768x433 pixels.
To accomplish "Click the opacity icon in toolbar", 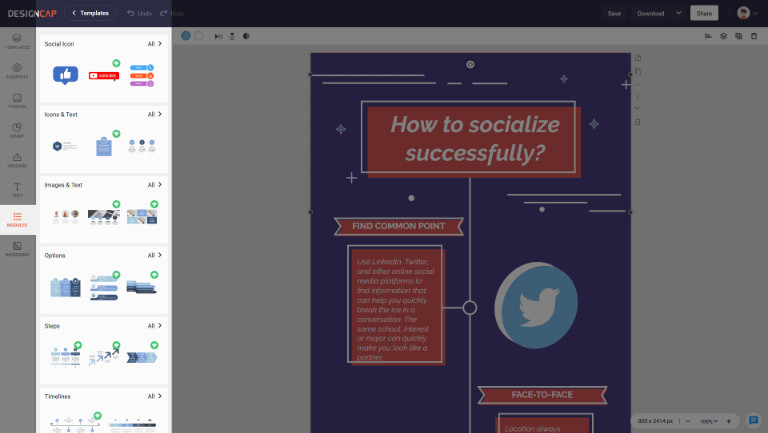I will [x=246, y=36].
